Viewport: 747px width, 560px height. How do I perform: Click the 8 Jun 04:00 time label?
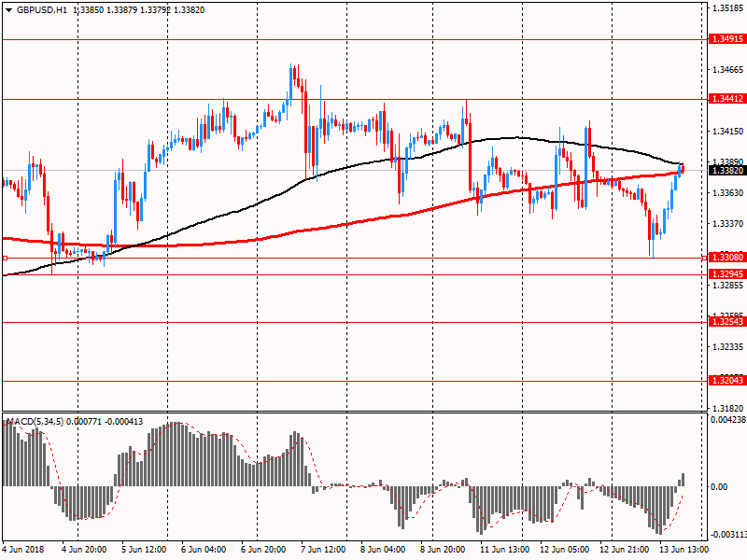(383, 550)
